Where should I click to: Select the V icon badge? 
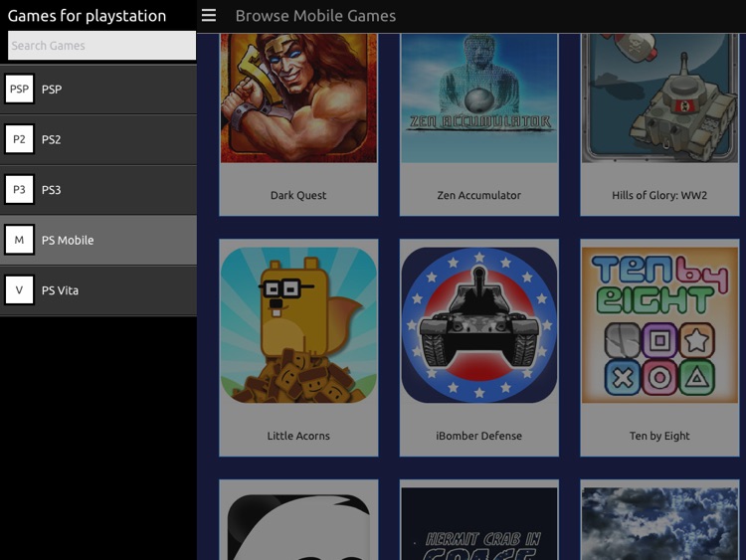coord(19,290)
